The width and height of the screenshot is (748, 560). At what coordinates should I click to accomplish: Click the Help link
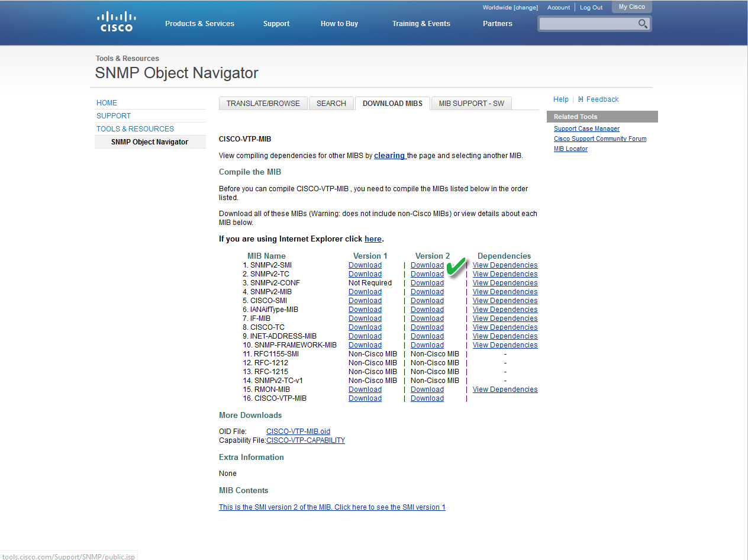click(x=561, y=99)
